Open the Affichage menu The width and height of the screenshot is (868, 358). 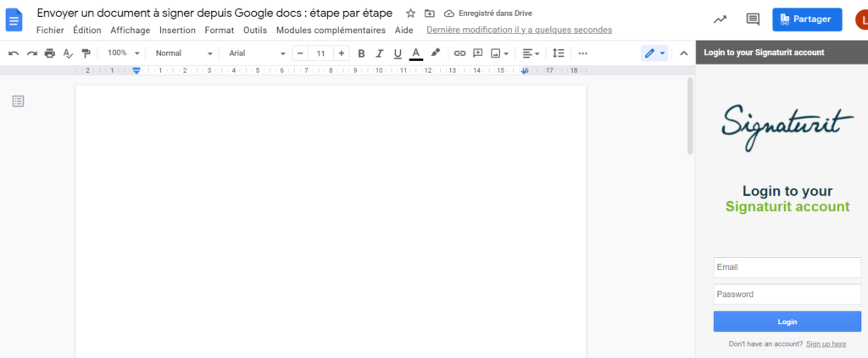tap(130, 30)
